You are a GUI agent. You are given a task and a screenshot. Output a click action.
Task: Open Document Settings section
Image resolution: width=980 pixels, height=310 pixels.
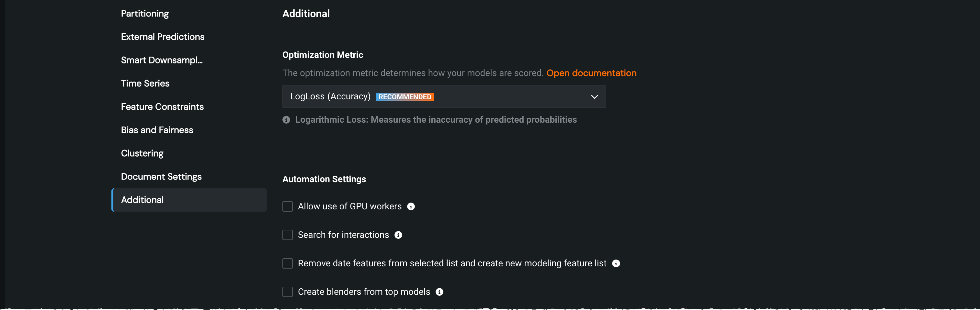[161, 177]
